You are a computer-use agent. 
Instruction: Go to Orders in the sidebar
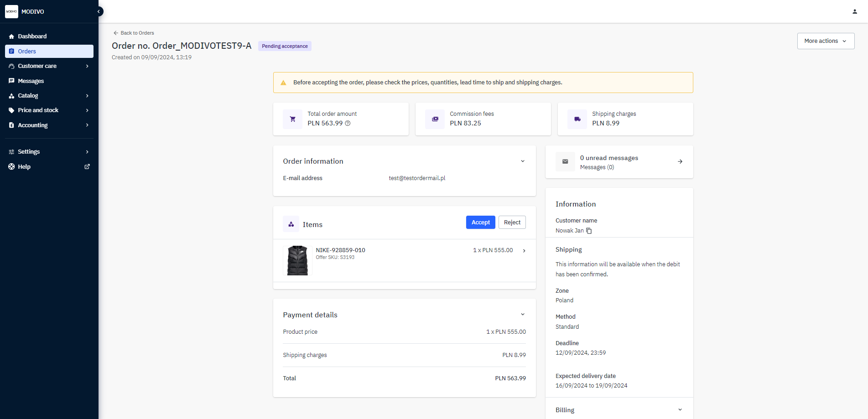[27, 51]
